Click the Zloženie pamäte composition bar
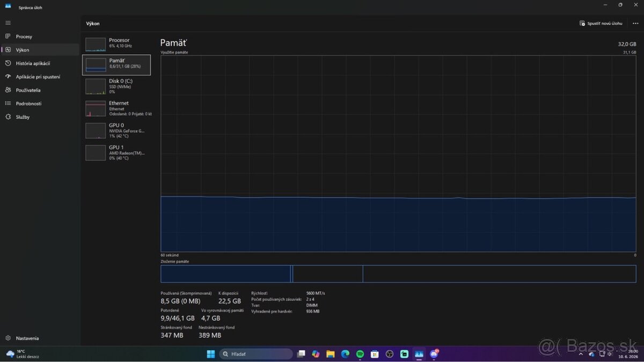The width and height of the screenshot is (644, 362). pos(398,274)
